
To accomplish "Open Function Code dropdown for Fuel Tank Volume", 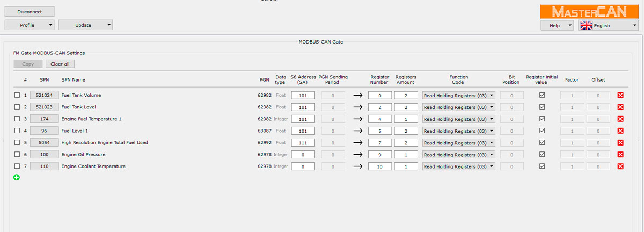I will click(458, 95).
